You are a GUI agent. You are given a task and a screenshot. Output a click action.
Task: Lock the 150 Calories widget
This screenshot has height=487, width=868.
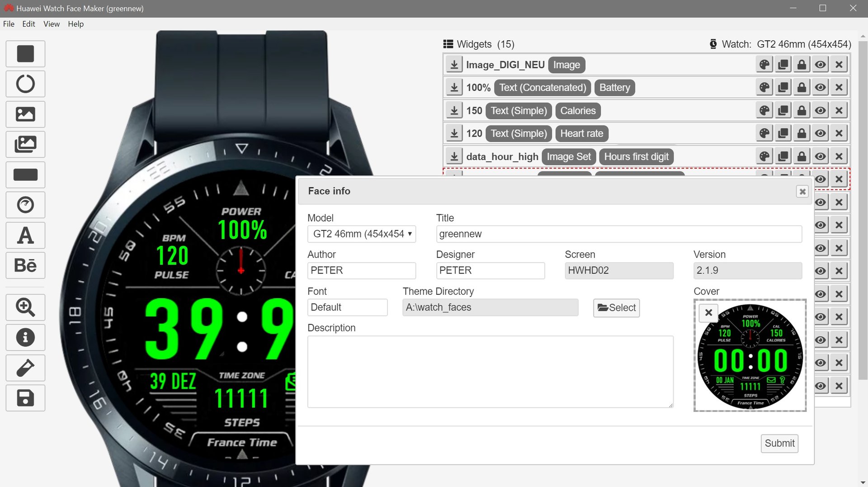[x=802, y=110]
